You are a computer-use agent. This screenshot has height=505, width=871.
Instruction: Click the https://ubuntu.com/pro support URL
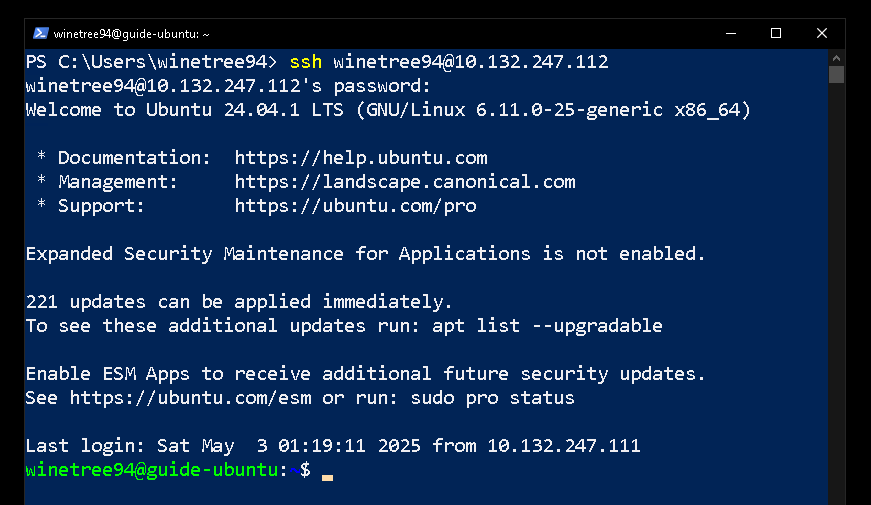pyautogui.click(x=356, y=206)
